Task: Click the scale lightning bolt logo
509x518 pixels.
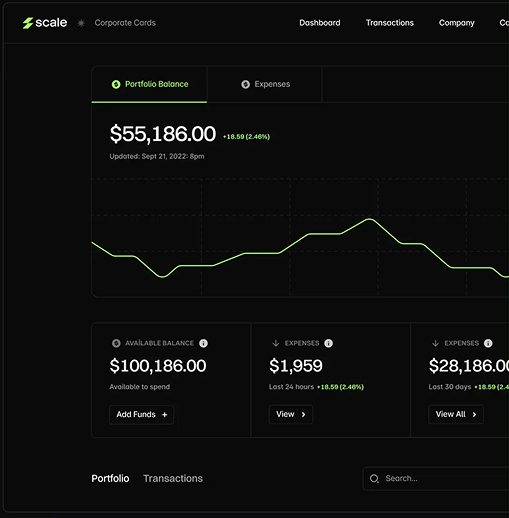Action: tap(28, 23)
